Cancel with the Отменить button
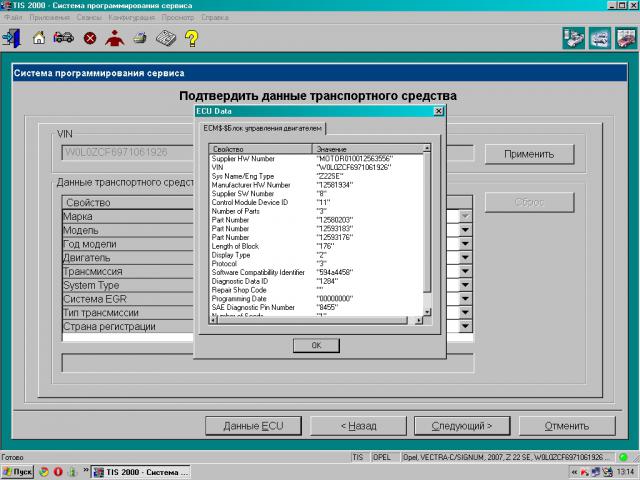The height and width of the screenshot is (480, 640). tap(567, 426)
